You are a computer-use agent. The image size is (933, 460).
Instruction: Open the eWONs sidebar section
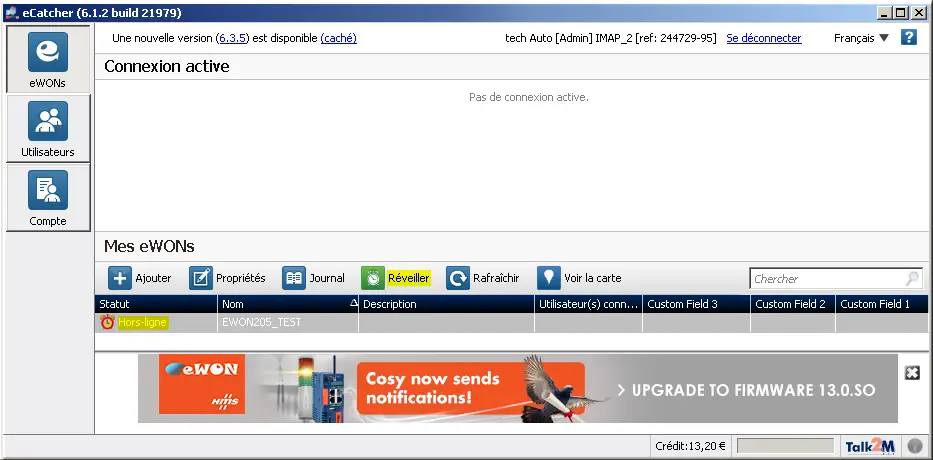click(48, 60)
